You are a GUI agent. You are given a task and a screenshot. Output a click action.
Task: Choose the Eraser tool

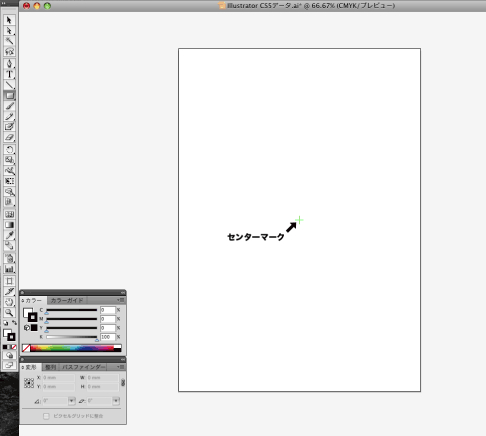[9, 137]
